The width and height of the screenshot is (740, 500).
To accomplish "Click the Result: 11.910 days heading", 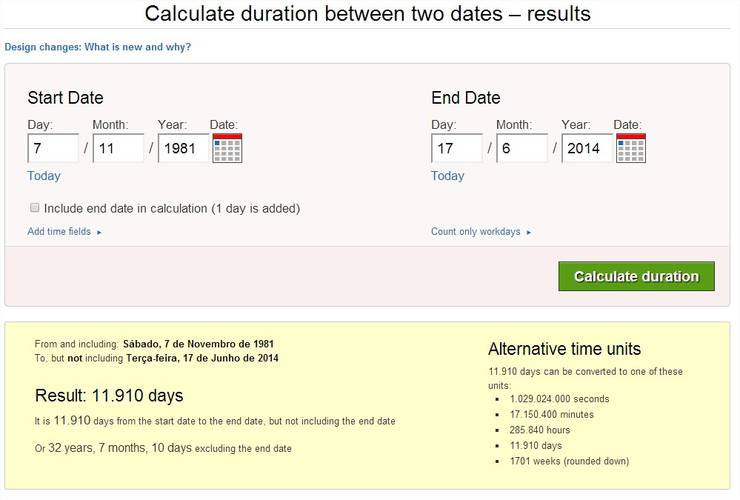I will click(109, 396).
